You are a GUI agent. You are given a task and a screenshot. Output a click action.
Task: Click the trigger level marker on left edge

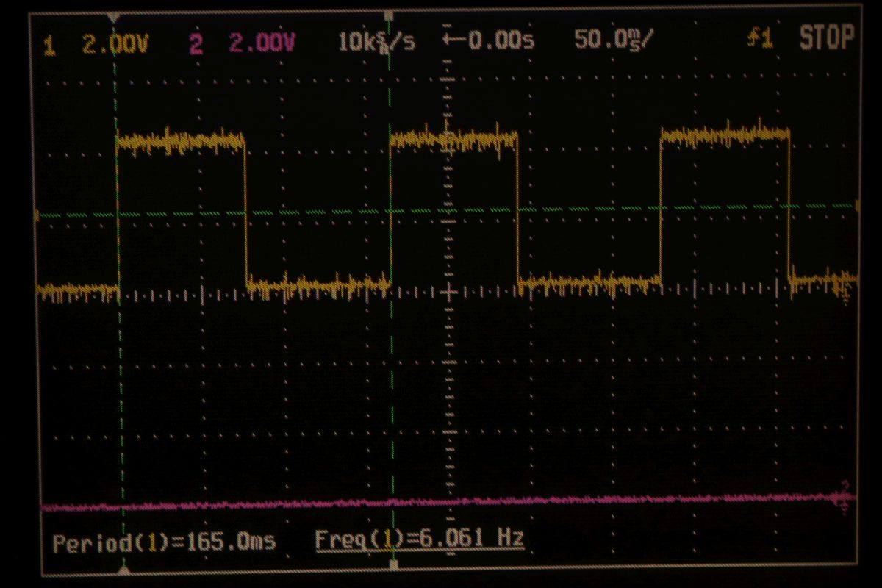point(37,215)
